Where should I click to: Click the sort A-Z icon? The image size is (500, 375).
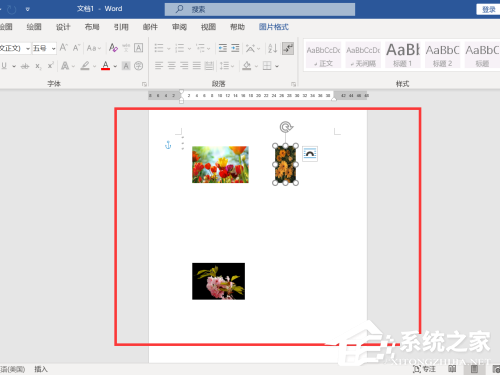tap(272, 48)
